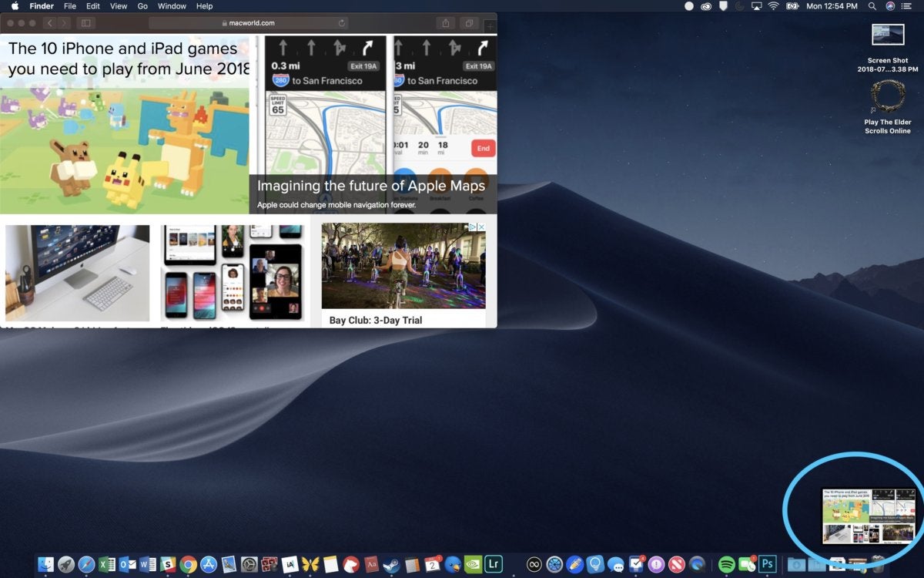Open Launchpad rocket icon in Dock

pos(66,565)
